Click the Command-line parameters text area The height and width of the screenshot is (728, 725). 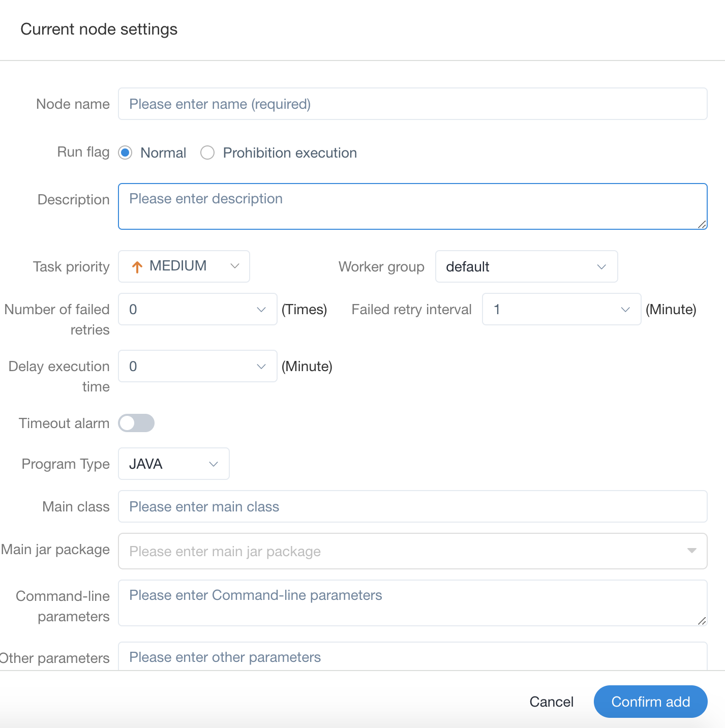[412, 603]
